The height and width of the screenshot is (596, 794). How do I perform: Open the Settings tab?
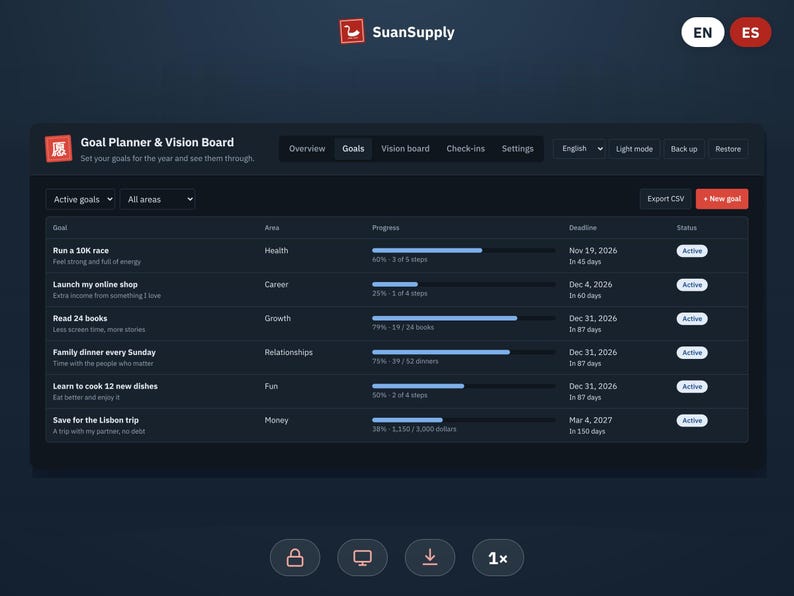click(518, 148)
